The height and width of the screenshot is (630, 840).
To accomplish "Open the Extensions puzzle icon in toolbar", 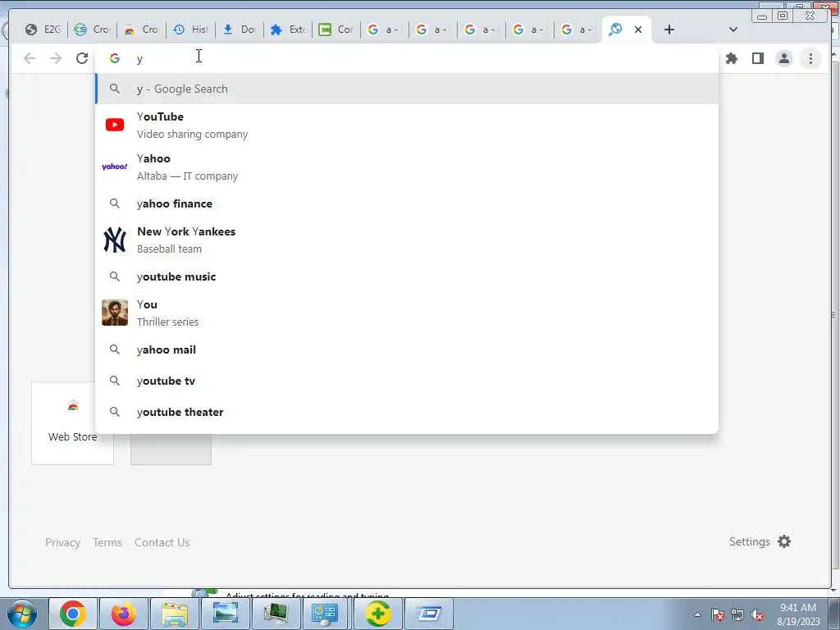I will tap(732, 58).
